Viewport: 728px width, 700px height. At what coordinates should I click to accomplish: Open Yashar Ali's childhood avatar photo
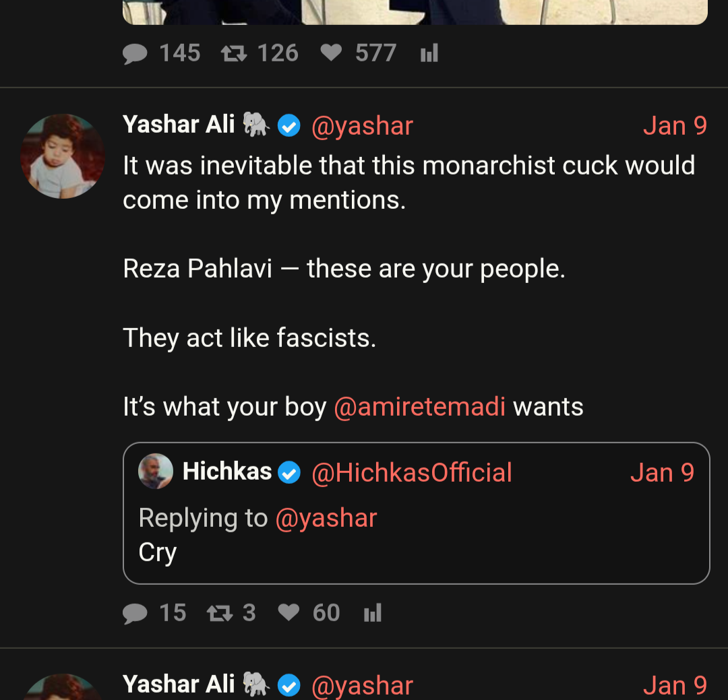pyautogui.click(x=63, y=156)
